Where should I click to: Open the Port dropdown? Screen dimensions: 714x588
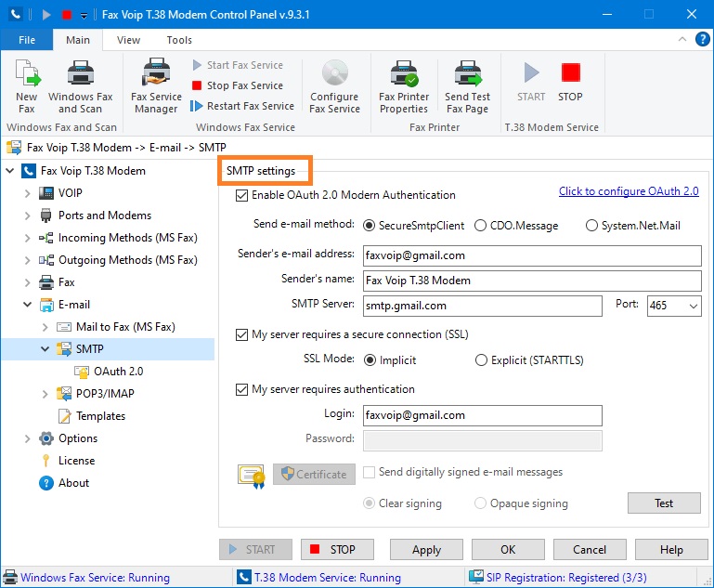693,306
